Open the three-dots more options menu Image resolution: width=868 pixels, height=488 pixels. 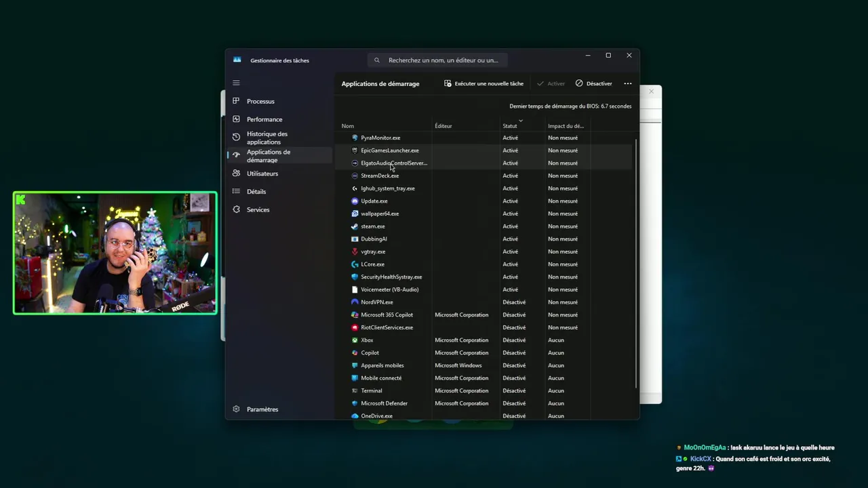tap(627, 83)
